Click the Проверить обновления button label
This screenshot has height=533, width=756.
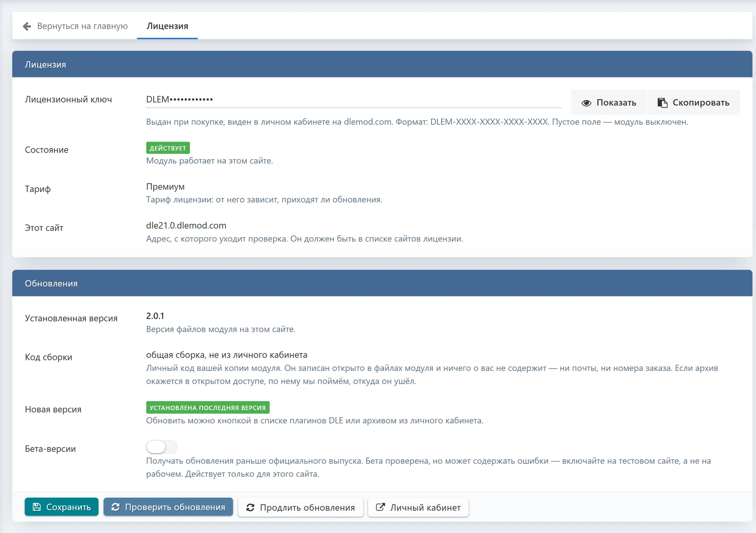click(x=175, y=507)
